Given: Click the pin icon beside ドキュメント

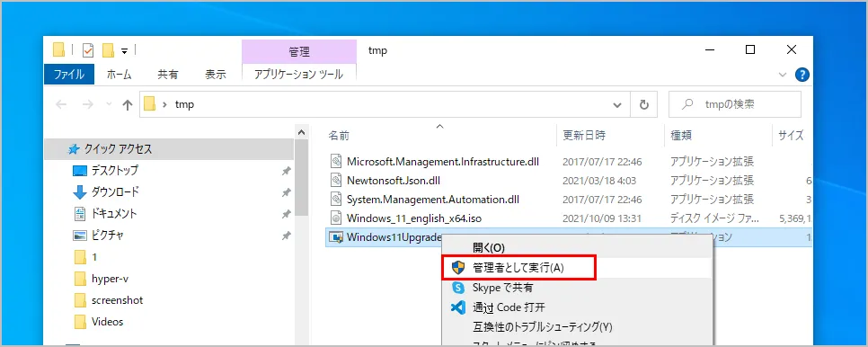Looking at the screenshot, I should click(287, 214).
